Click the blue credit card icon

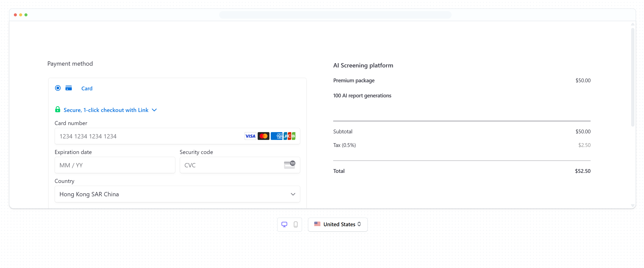(x=69, y=88)
